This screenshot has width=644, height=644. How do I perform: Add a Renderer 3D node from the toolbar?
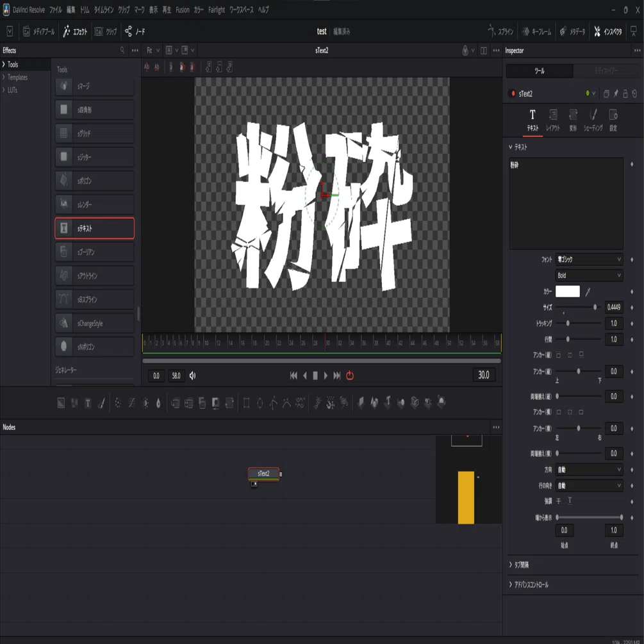(442, 402)
